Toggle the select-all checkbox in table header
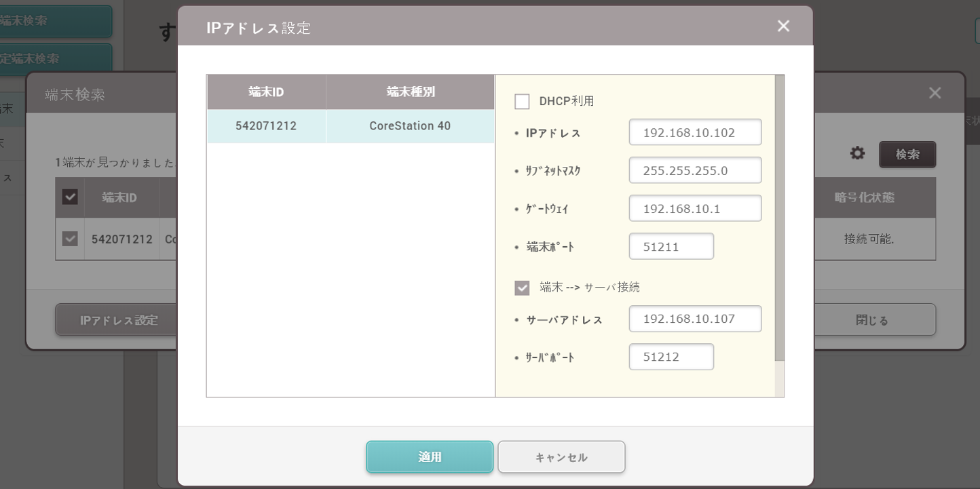Screen dimensions: 980x489 pos(70,197)
